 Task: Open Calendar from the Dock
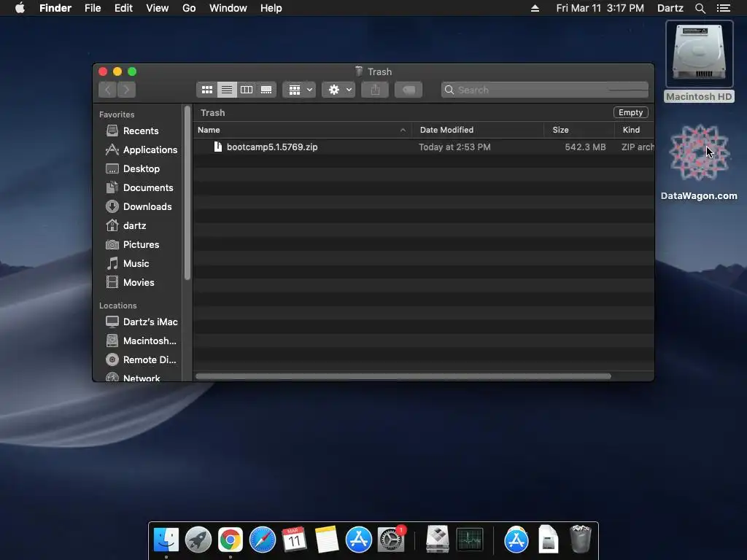(294, 540)
